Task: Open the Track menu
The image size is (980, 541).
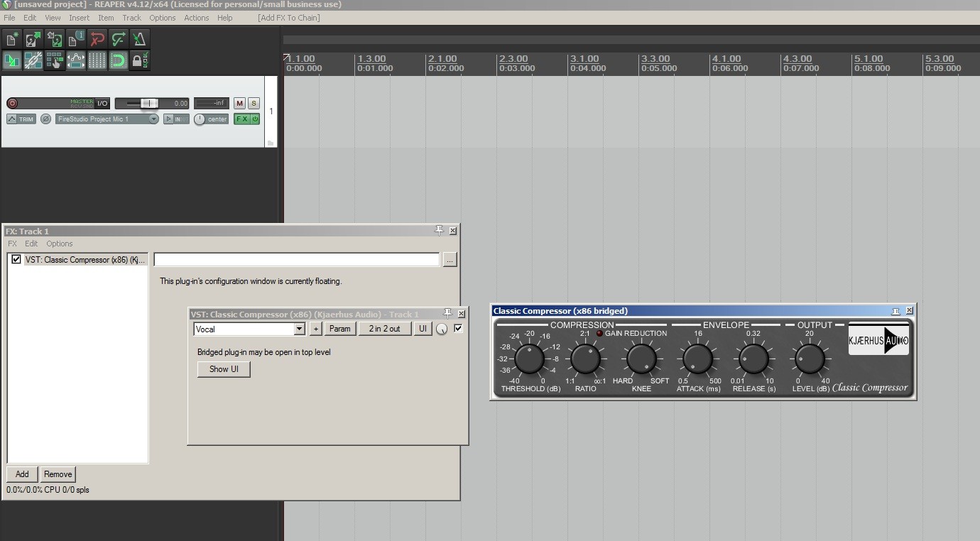Action: click(131, 18)
